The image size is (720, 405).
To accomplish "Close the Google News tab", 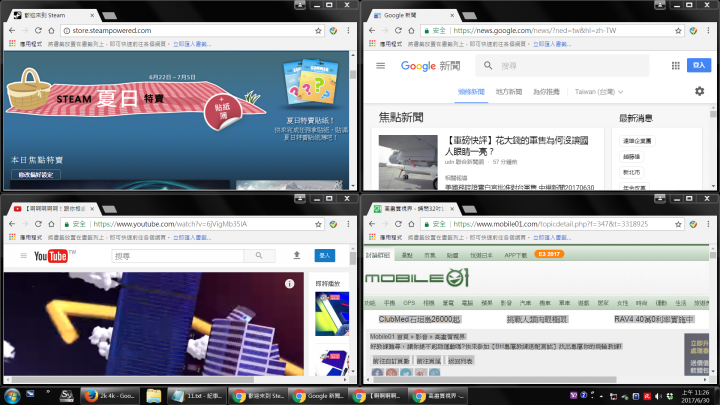I will (452, 15).
